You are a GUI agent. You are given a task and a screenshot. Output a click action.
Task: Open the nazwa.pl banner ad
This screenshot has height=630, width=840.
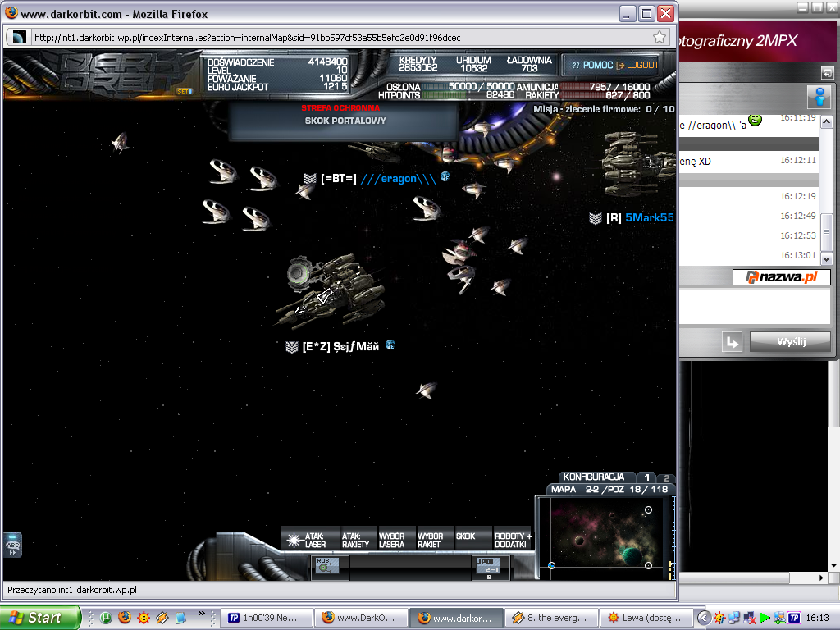tap(782, 277)
